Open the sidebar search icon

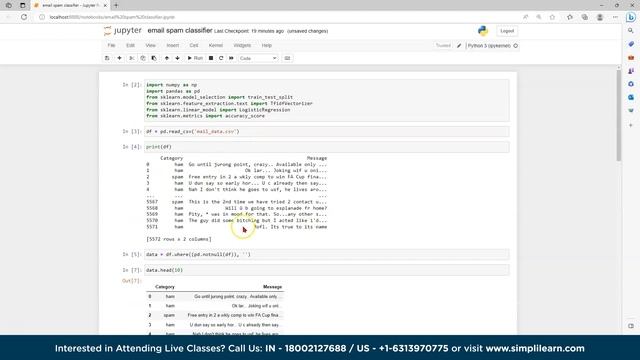(631, 31)
